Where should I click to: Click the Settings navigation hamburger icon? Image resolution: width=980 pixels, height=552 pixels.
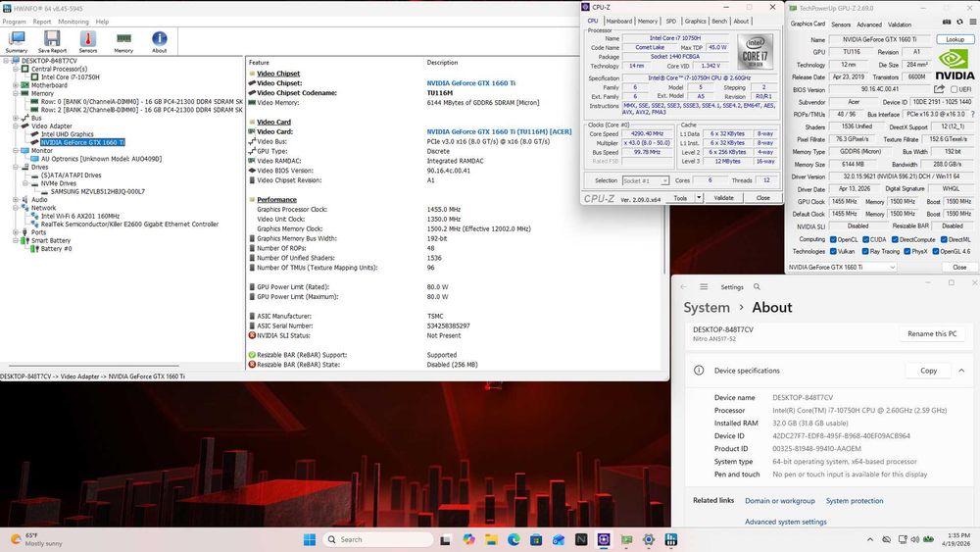704,287
